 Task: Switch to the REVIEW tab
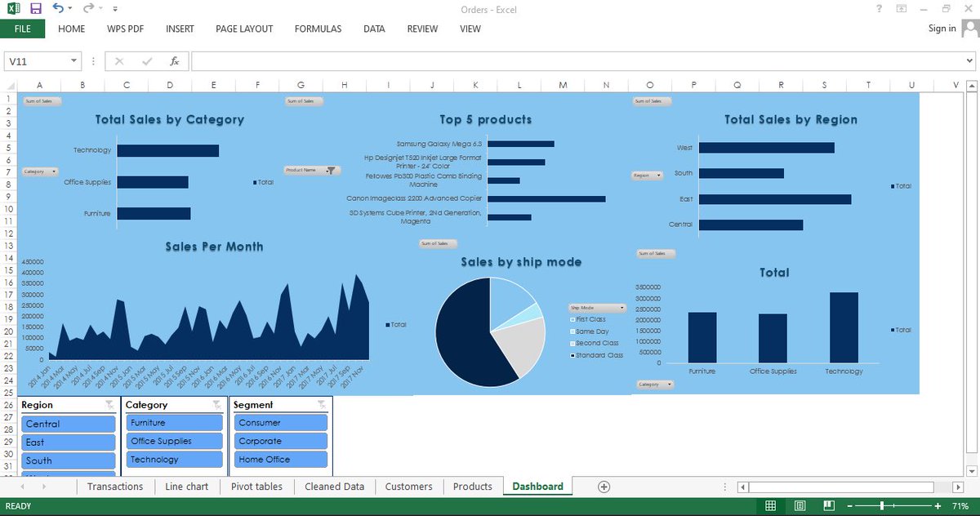422,29
